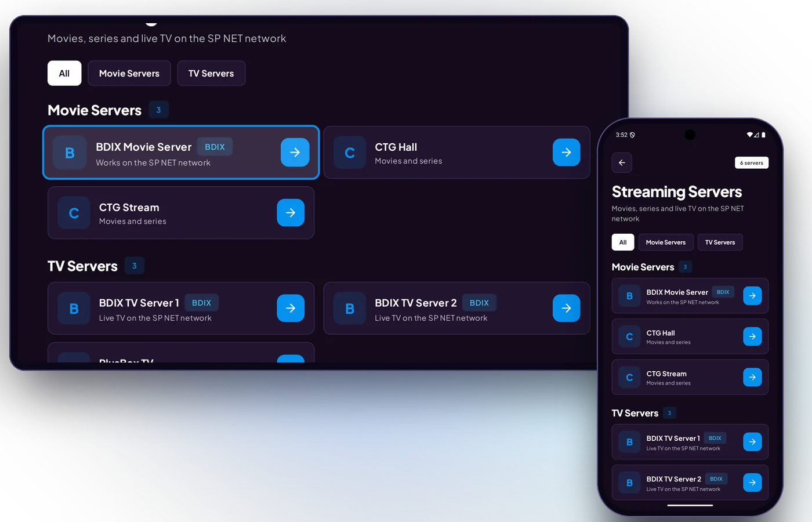
Task: Click BDIX tag on BDIX TV Server 2 TV card
Action: click(479, 303)
